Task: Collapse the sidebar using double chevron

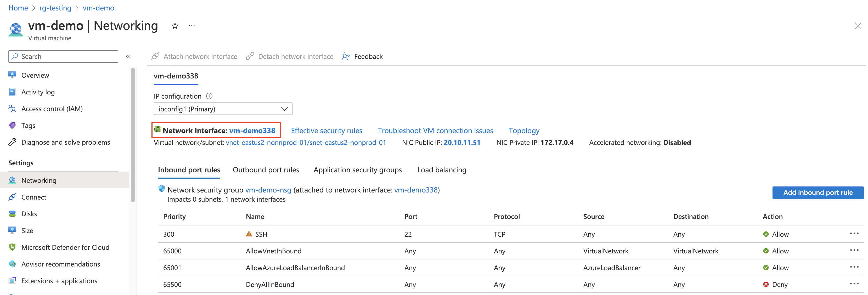Action: [128, 56]
